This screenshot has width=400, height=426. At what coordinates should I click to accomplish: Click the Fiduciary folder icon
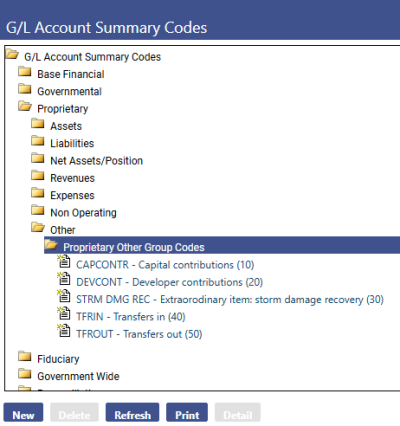pyautogui.click(x=25, y=356)
